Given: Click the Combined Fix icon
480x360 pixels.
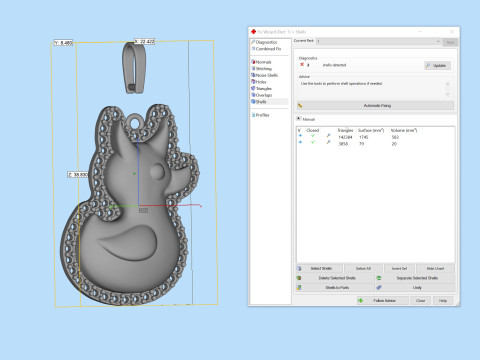Looking at the screenshot, I should pyautogui.click(x=253, y=49).
